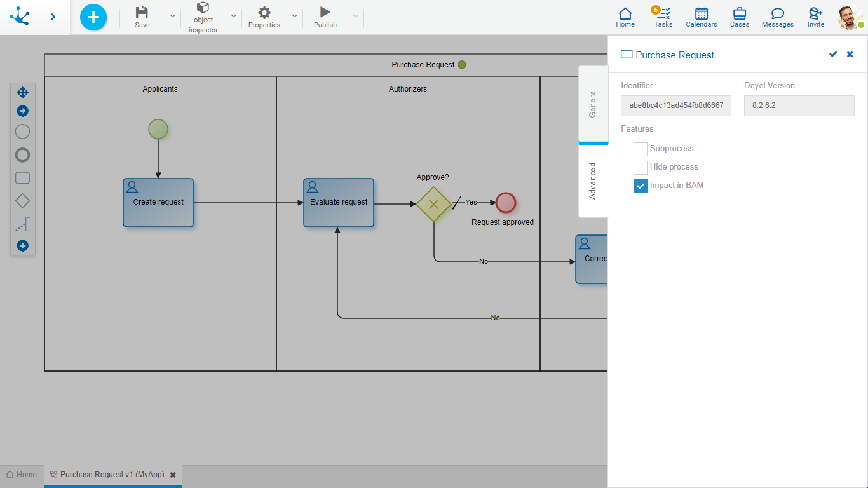Open the Tasks list icon
The height and width of the screenshot is (488, 868).
pyautogui.click(x=663, y=17)
